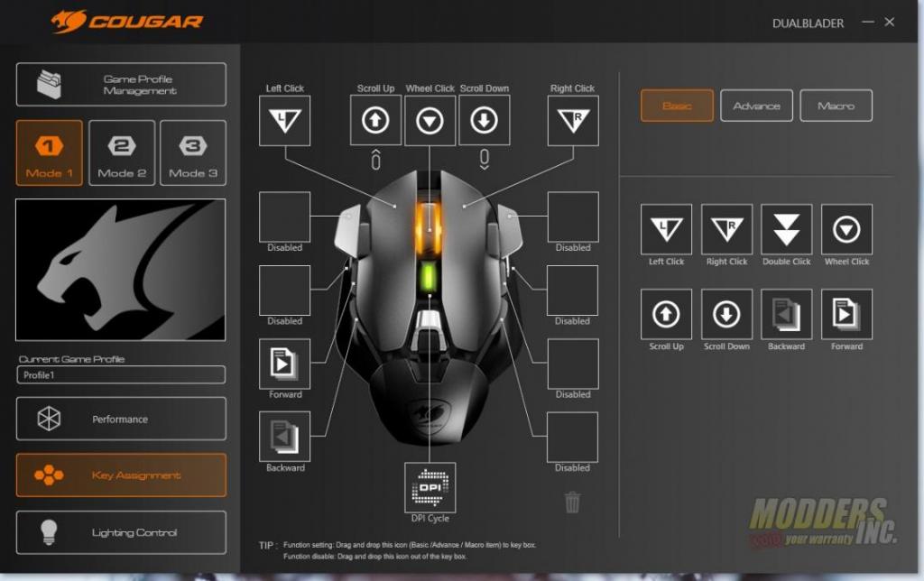Close the Cougar software window
The height and width of the screenshot is (581, 924).
pyautogui.click(x=889, y=22)
